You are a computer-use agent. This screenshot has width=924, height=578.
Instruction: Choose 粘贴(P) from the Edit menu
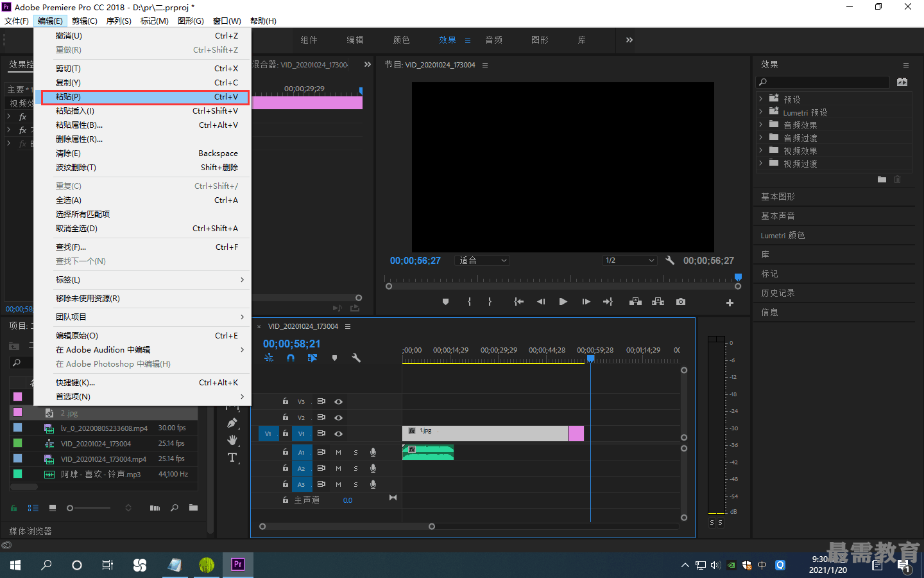coord(146,97)
